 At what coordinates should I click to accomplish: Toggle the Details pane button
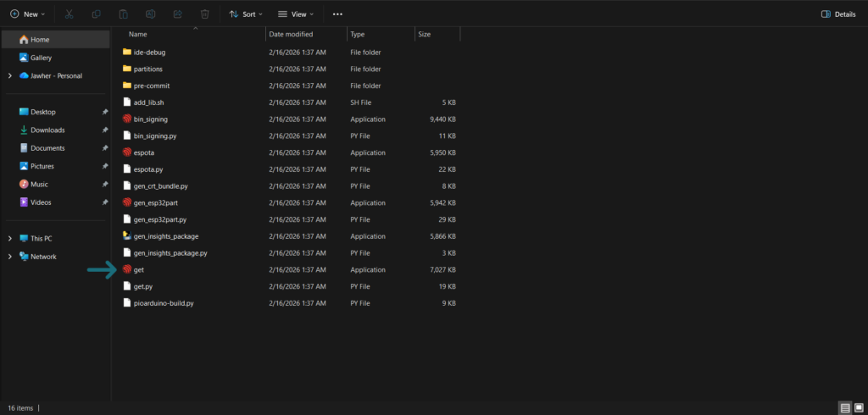[837, 14]
